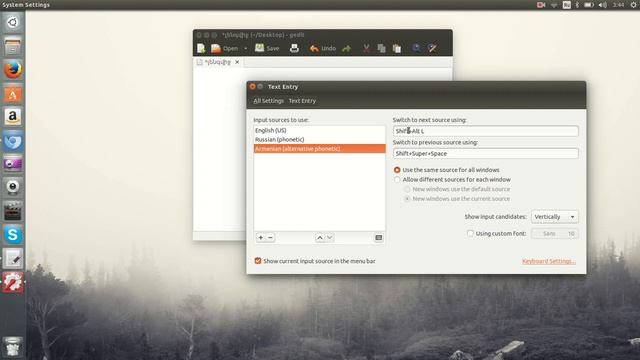Viewport: 640px width, 360px height.
Task: Open Find with the magnifier icon in gedit
Action: coord(416,48)
